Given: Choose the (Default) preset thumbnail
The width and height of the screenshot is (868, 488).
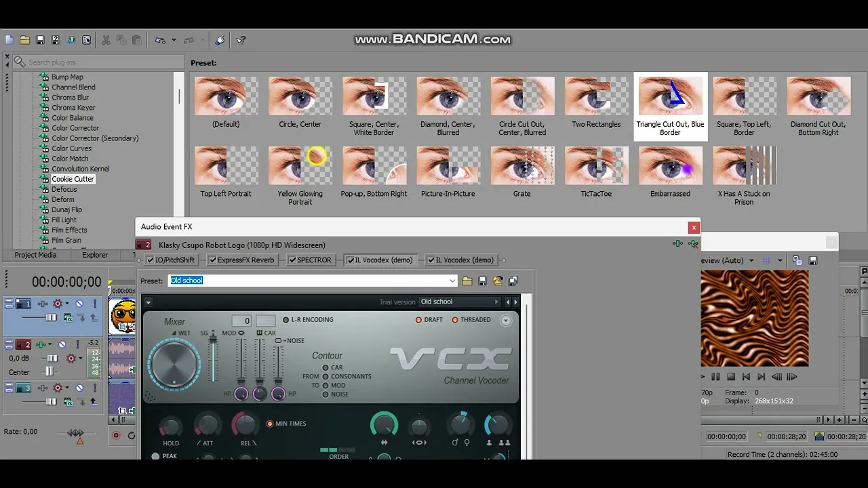Looking at the screenshot, I should coord(226,96).
